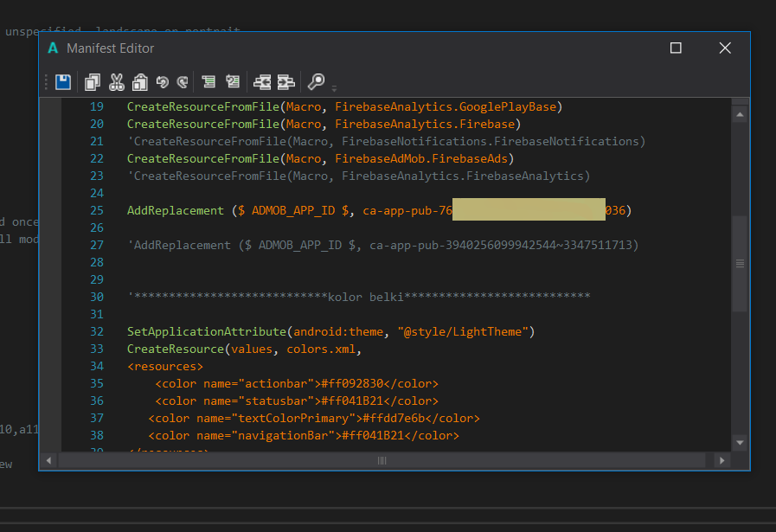Click the horizontal scrollbar left arrow
Image resolution: width=776 pixels, height=532 pixels.
pos(48,461)
